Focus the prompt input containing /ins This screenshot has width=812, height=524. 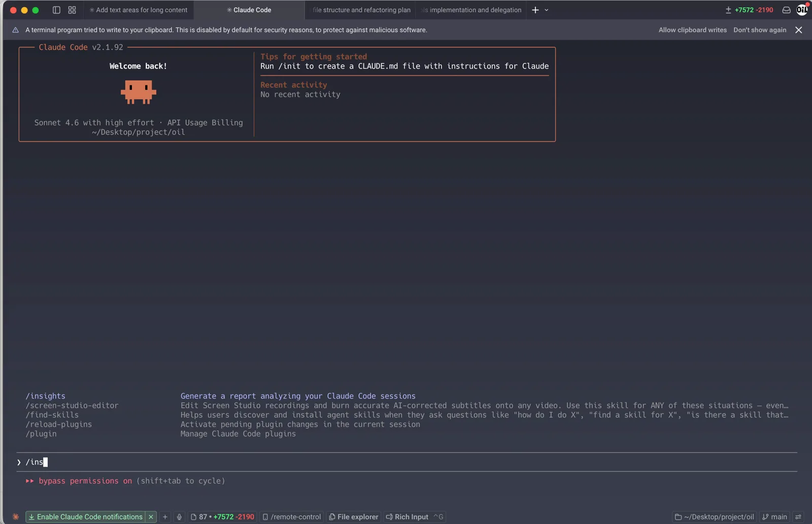point(407,462)
